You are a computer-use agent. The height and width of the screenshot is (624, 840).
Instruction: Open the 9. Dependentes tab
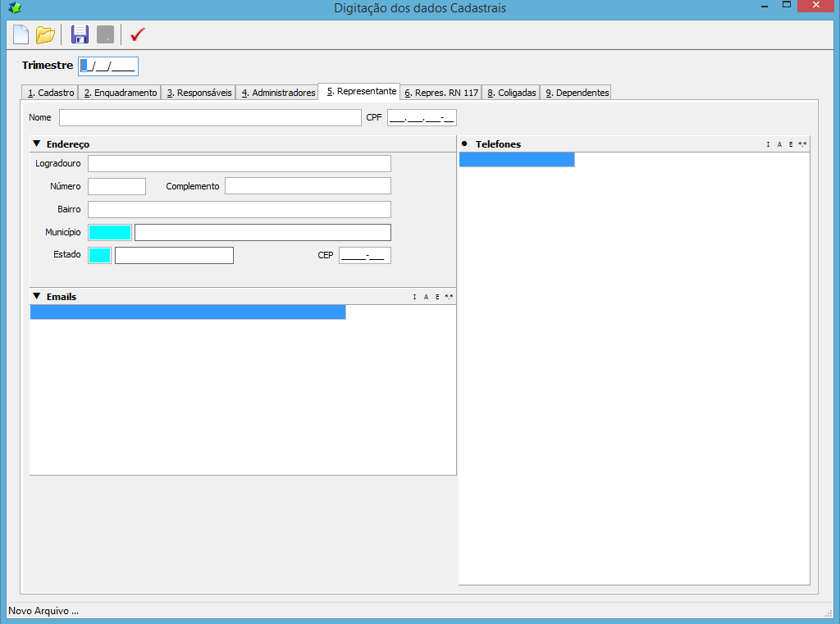click(x=577, y=93)
